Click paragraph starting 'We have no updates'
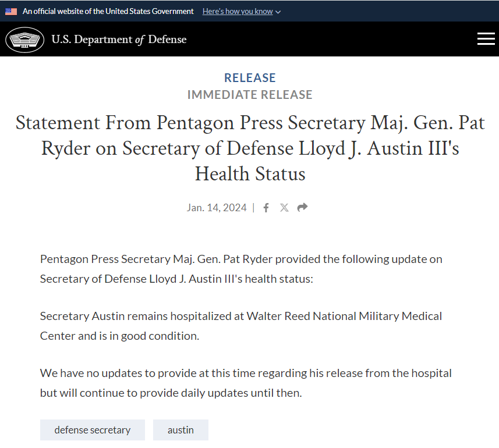The height and width of the screenshot is (448, 499). [246, 382]
